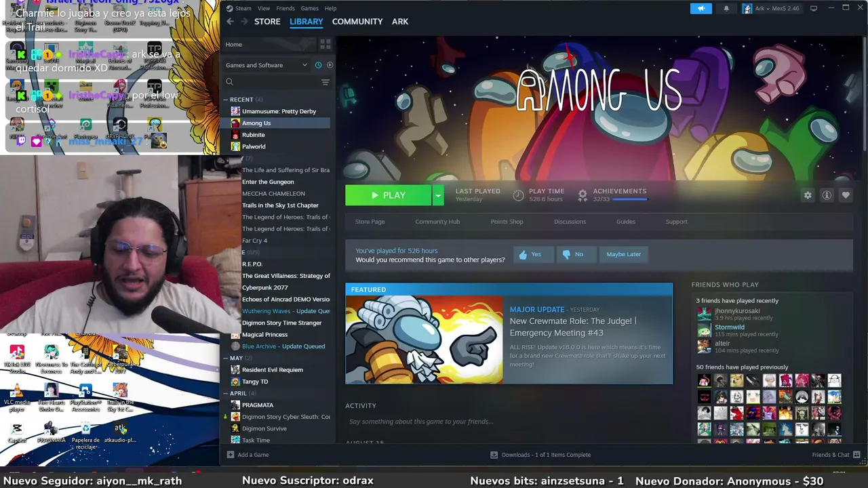
Task: Open the Support link
Action: [x=676, y=222]
